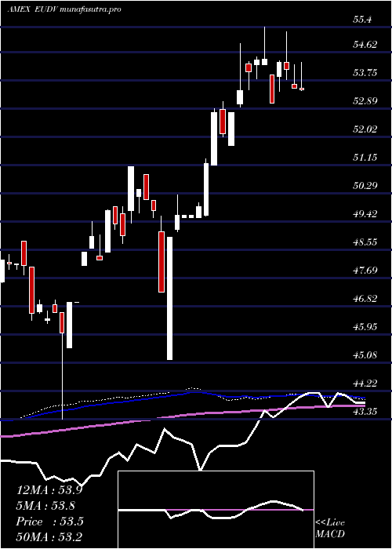This screenshot has height=549, width=392.
Task: Click the 48.55 price axis label
Action: (x=365, y=242)
